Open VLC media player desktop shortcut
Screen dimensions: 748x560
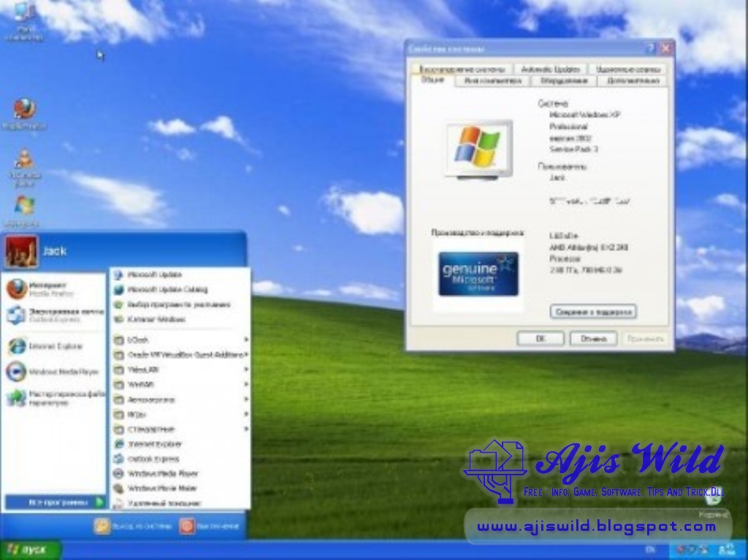24,167
